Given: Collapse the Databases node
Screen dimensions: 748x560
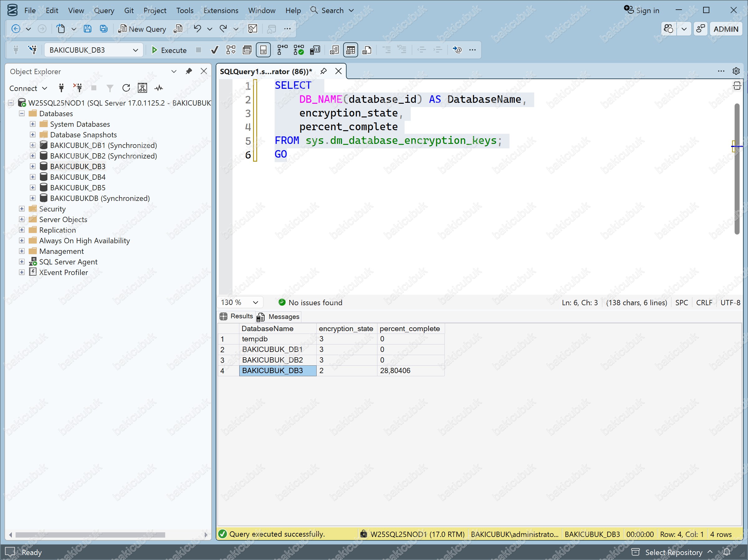Looking at the screenshot, I should 22,113.
